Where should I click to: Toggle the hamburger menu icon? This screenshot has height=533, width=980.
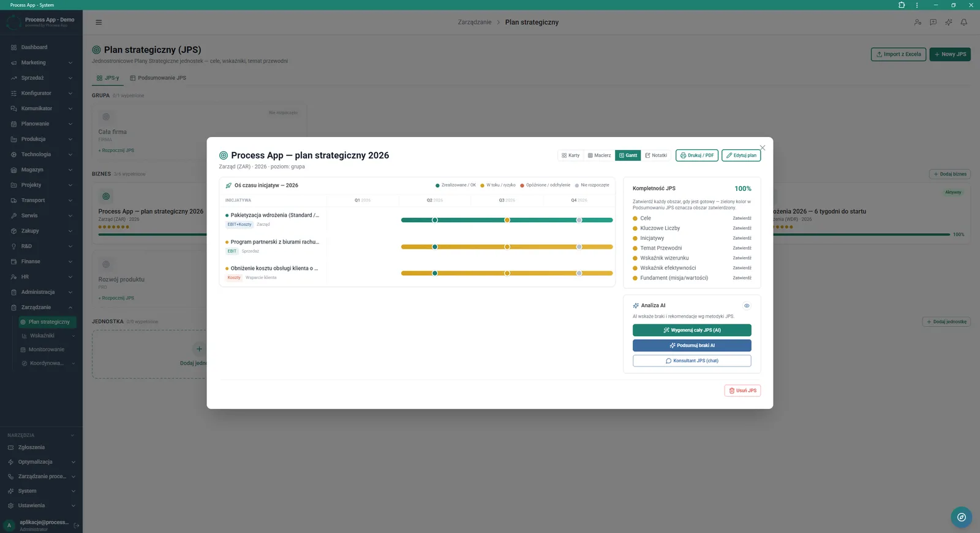point(99,22)
